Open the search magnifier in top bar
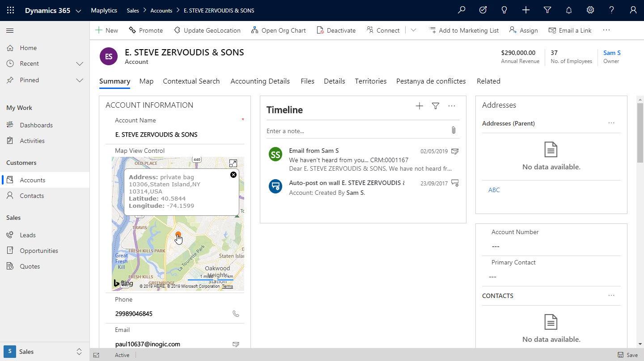The image size is (644, 361). [462, 10]
